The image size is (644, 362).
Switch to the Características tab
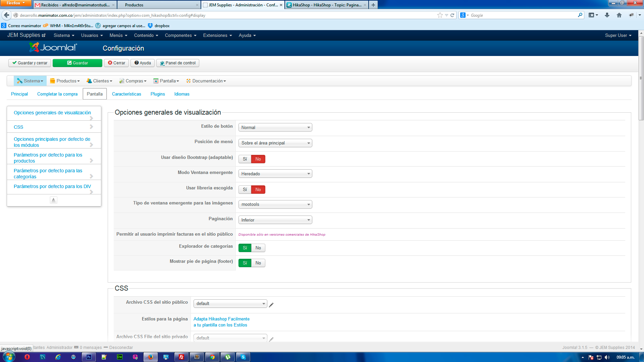[126, 94]
